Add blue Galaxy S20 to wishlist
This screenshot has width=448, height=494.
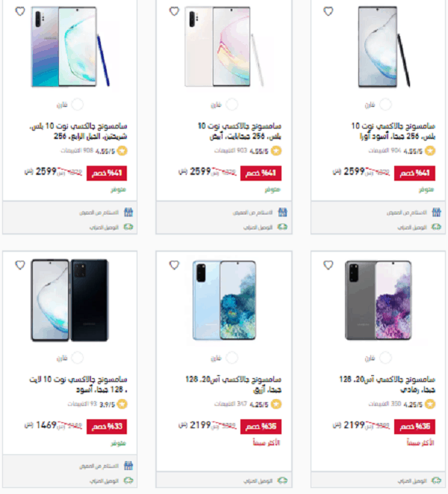coord(174,265)
